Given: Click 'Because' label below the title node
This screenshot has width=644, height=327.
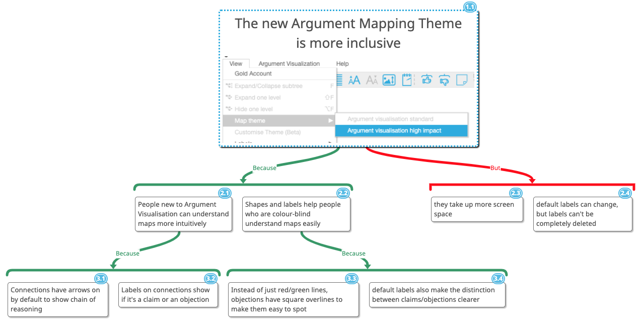Looking at the screenshot, I should [x=264, y=168].
